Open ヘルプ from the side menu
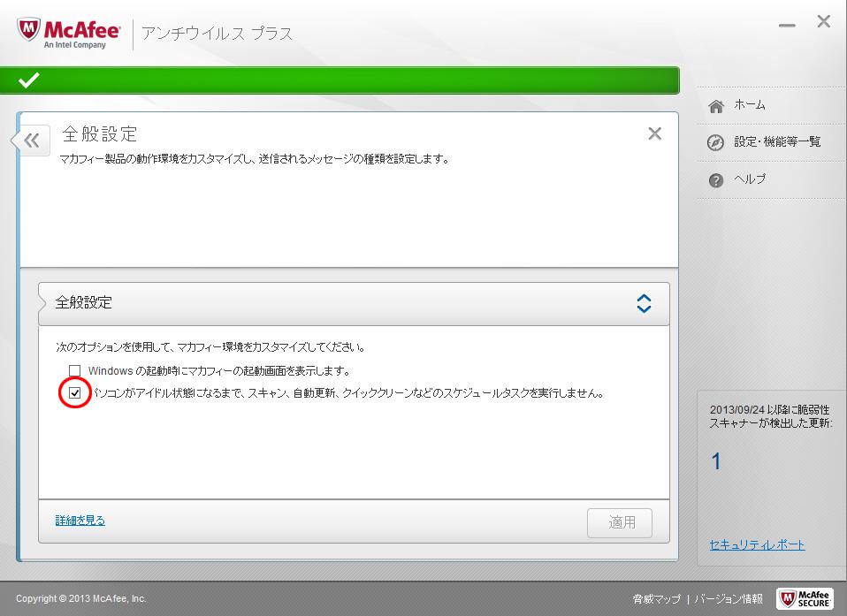 pos(750,179)
